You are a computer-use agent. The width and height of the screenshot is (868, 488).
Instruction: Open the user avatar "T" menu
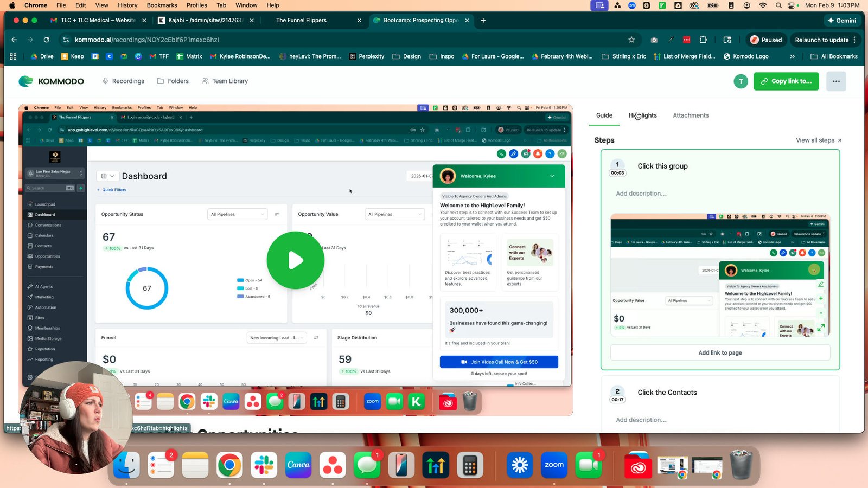741,81
